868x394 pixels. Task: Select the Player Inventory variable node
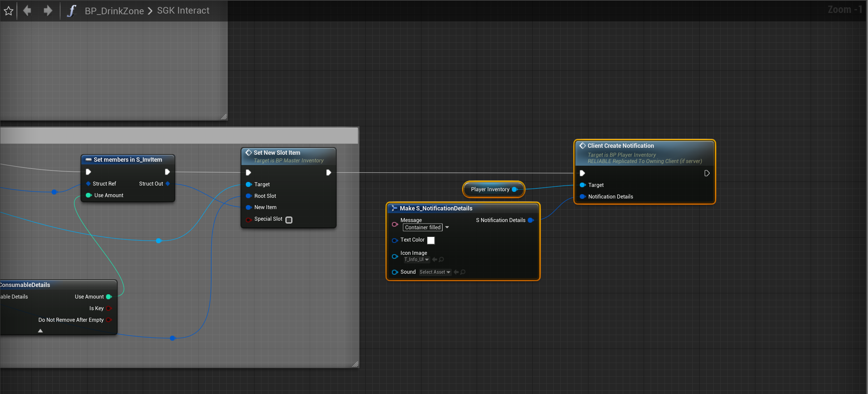tap(490, 190)
